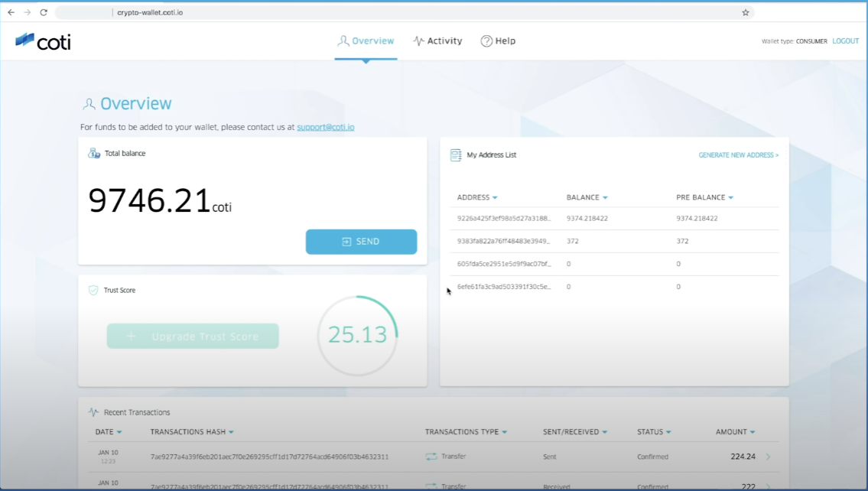Image resolution: width=868 pixels, height=491 pixels.
Task: Click transaction hash in Sent row
Action: coord(270,457)
